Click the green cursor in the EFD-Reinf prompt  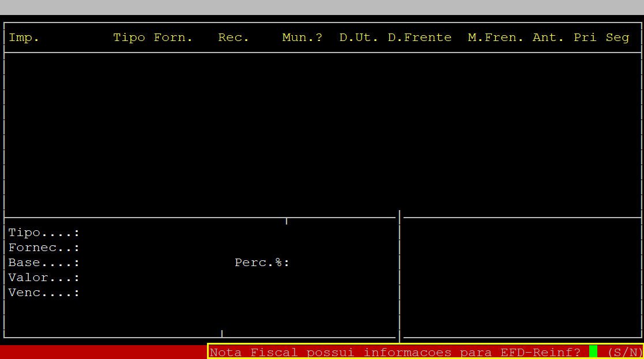[x=593, y=351]
